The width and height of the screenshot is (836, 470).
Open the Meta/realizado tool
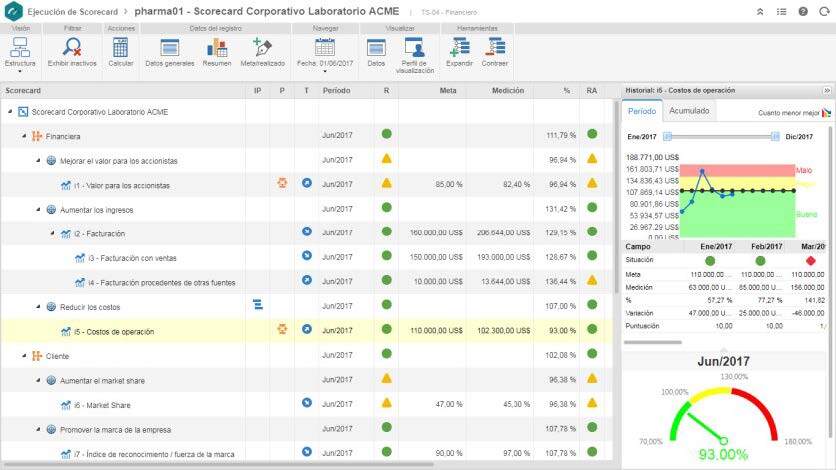263,47
